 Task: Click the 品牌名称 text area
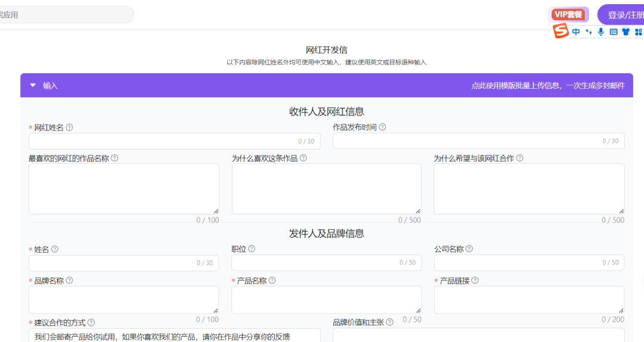click(123, 300)
